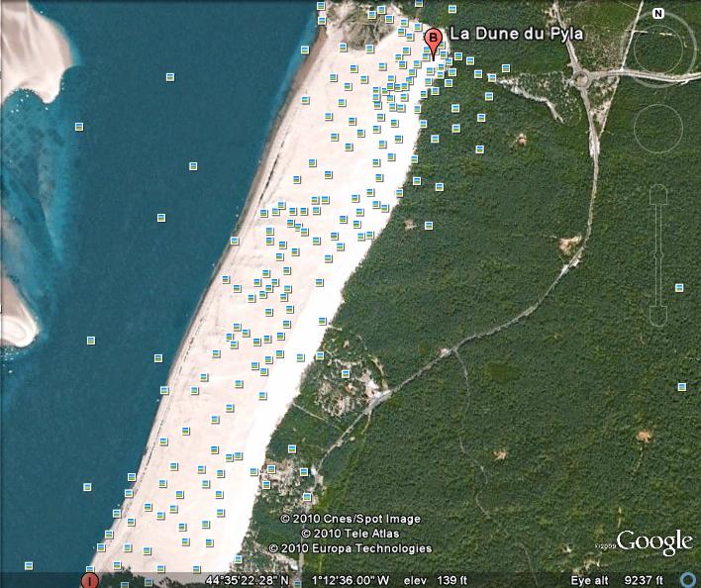The height and width of the screenshot is (588, 701).
Task: Click the Eye alt altitude readout
Action: point(617,580)
